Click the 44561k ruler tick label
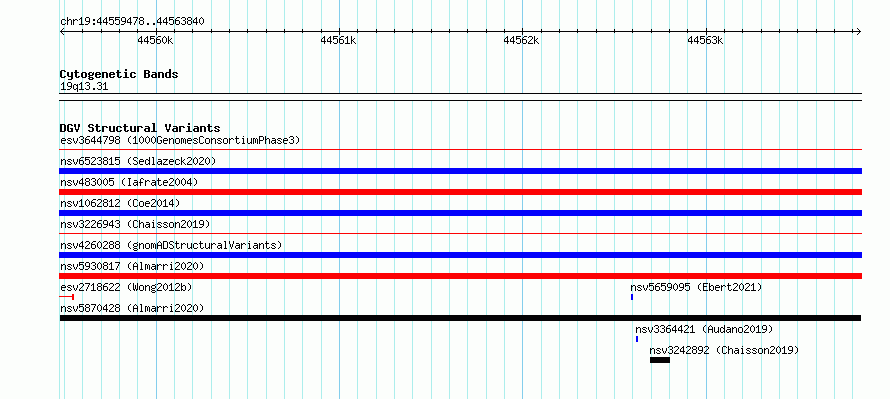 point(338,40)
